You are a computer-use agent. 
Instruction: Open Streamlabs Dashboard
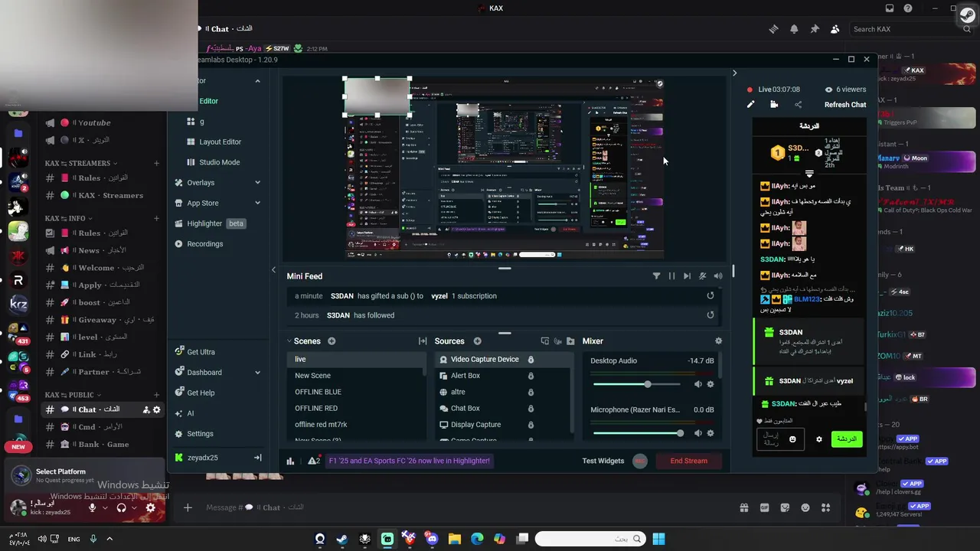click(x=204, y=372)
